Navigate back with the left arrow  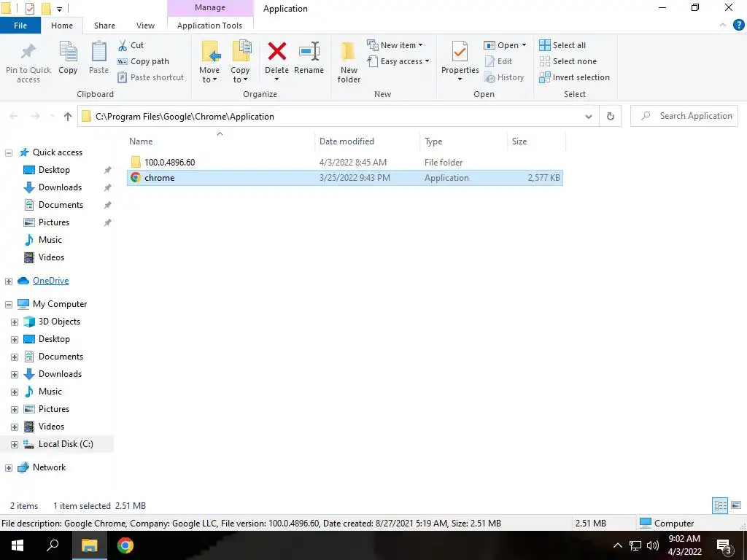point(15,116)
